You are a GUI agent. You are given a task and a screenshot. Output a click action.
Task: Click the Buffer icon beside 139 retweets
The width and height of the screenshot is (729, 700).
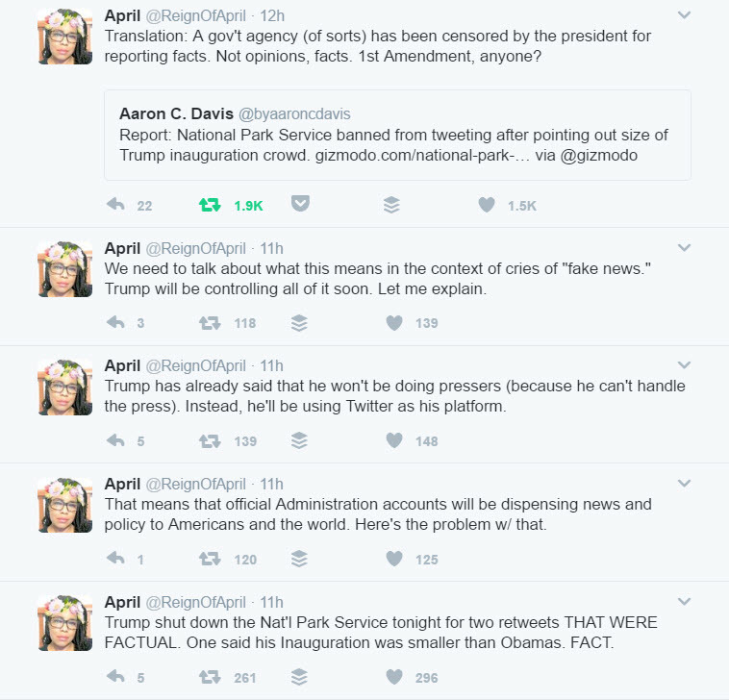click(300, 440)
